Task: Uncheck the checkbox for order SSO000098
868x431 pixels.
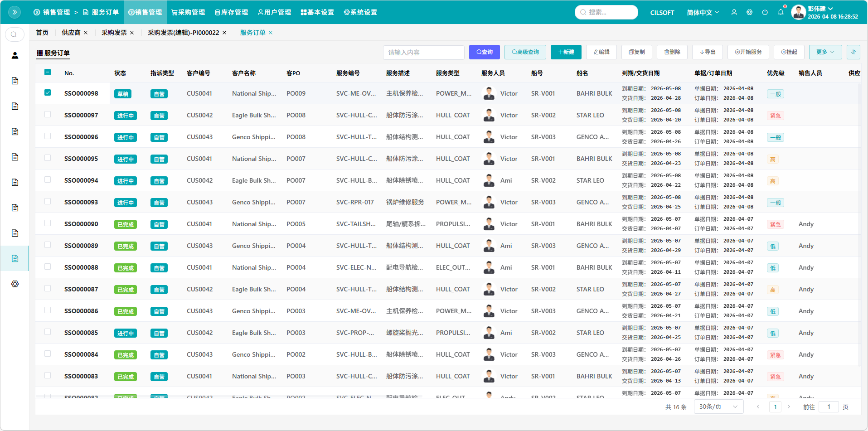Action: tap(48, 93)
